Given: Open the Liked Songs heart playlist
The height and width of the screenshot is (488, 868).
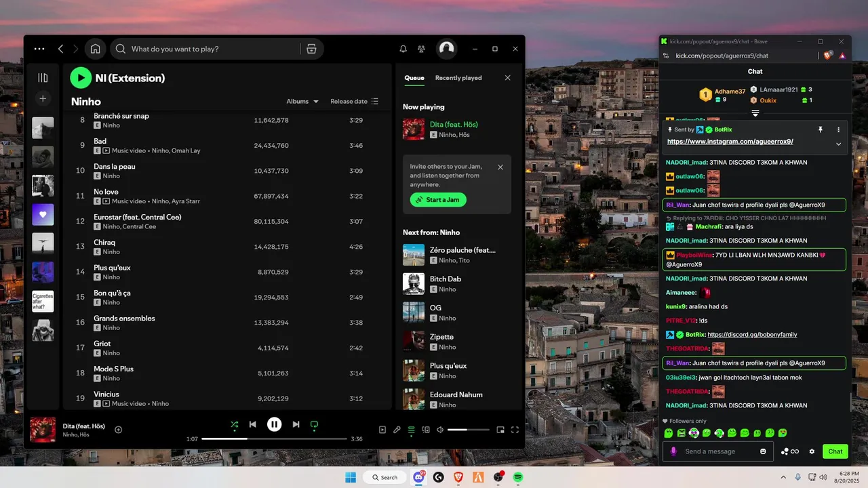Looking at the screenshot, I should point(43,215).
